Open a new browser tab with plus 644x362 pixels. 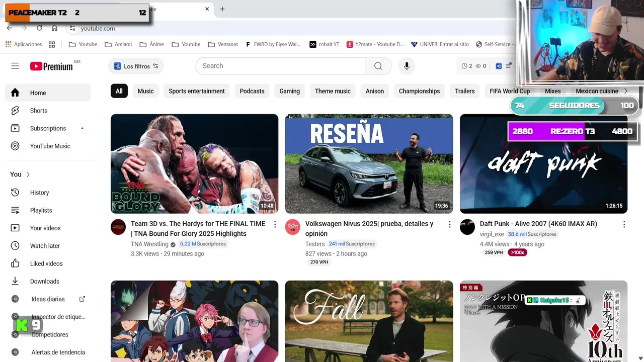pos(222,9)
